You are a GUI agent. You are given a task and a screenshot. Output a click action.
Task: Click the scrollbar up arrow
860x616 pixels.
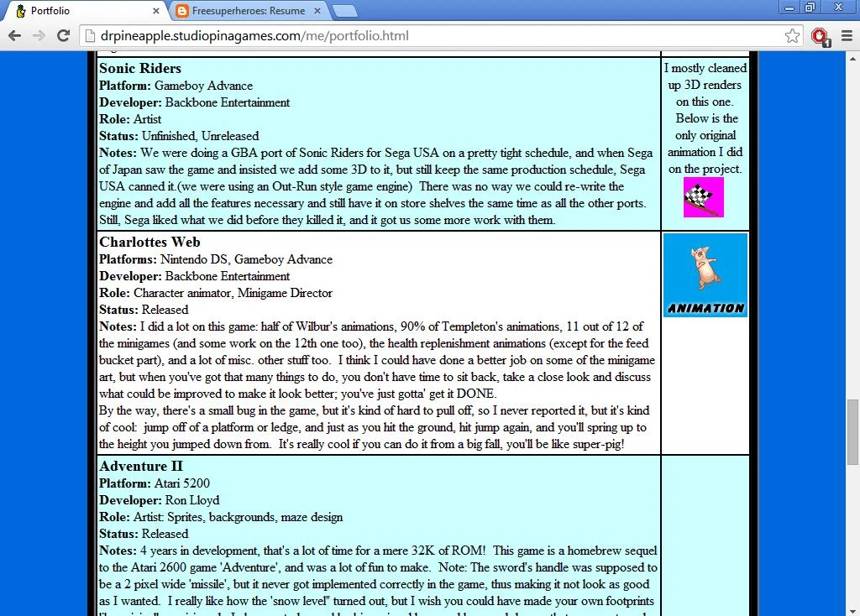click(x=852, y=58)
